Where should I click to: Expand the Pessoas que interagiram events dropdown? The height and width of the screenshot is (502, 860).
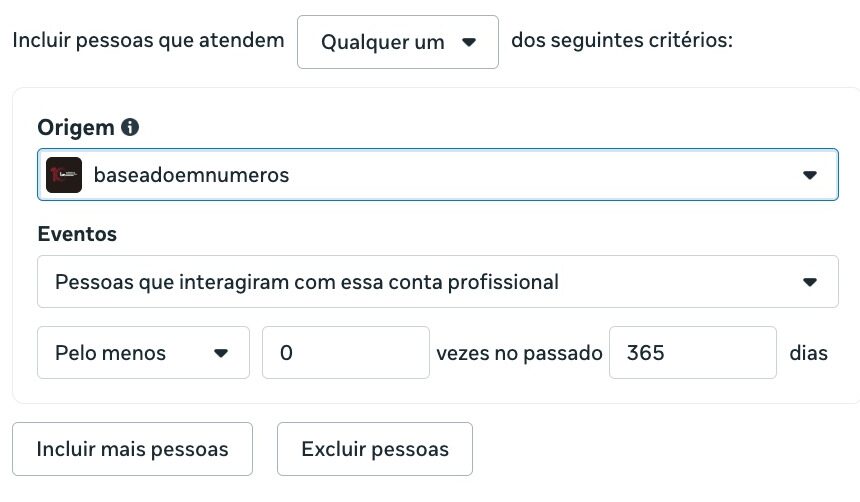437,282
